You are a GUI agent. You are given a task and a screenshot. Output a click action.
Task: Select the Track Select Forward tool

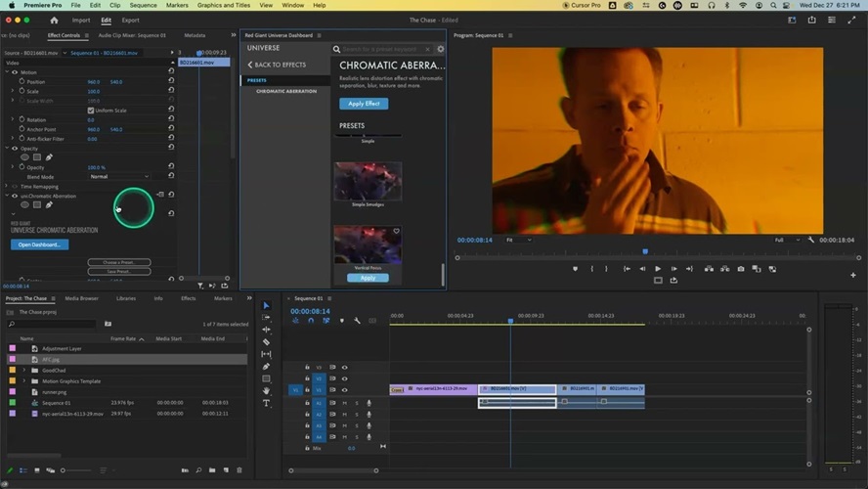point(266,317)
